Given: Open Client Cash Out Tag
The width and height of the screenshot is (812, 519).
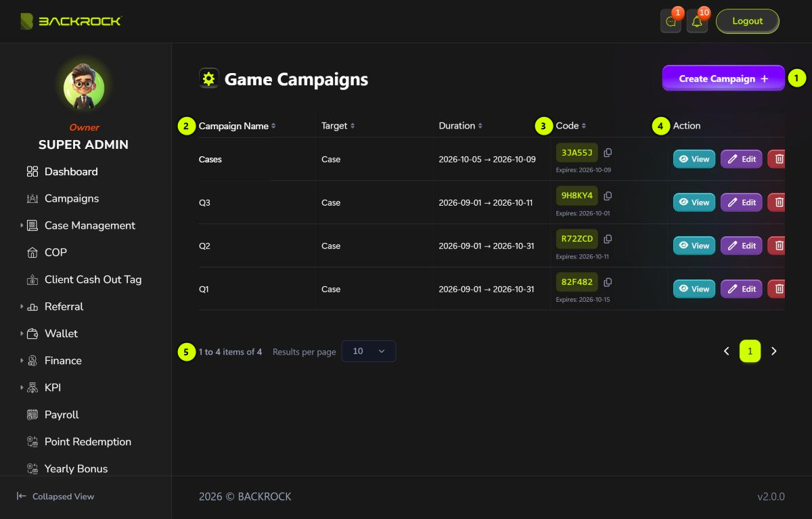Looking at the screenshot, I should point(85,279).
